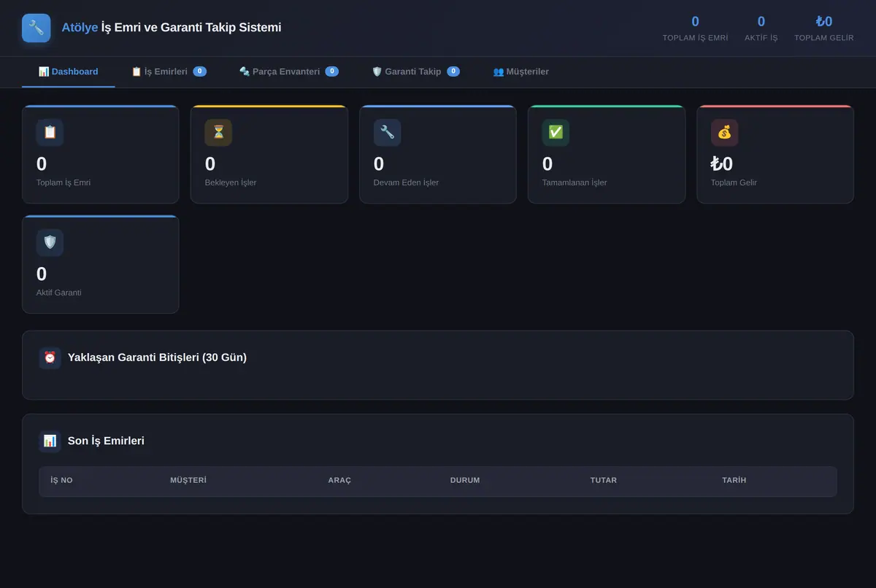Click the ARAÇ column header

[339, 480]
